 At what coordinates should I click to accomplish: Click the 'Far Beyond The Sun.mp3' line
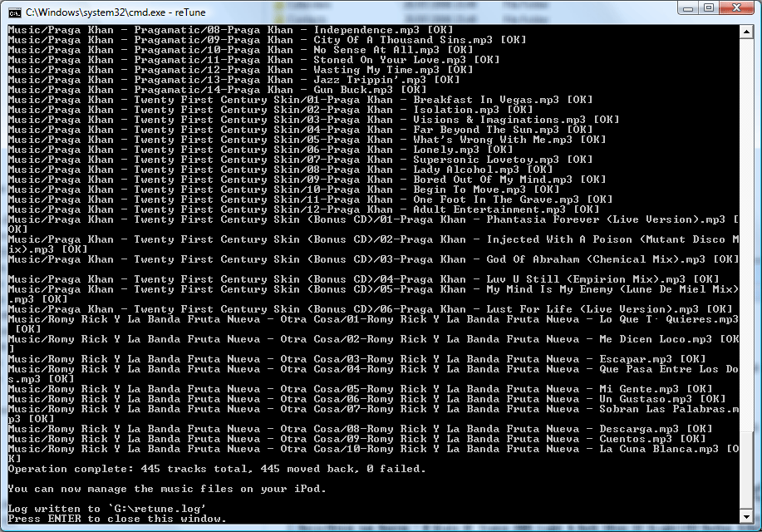coord(300,130)
